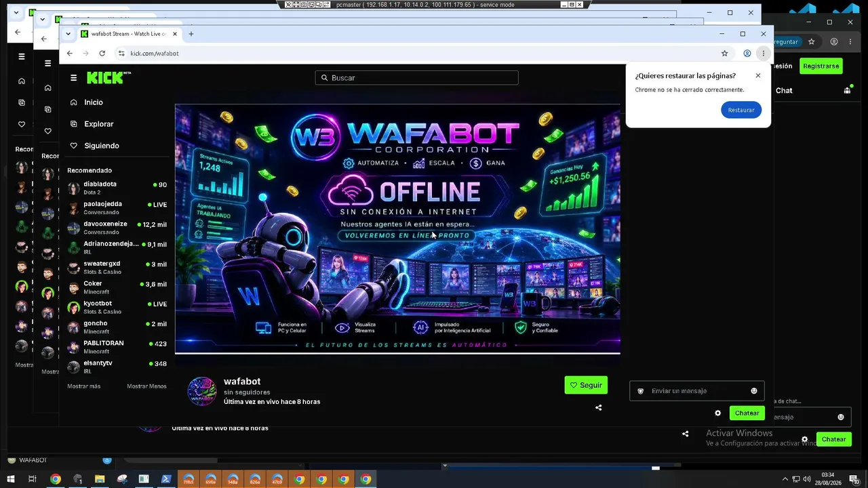Click Mostrar más in recommended list
This screenshot has height=488, width=868.
83,386
